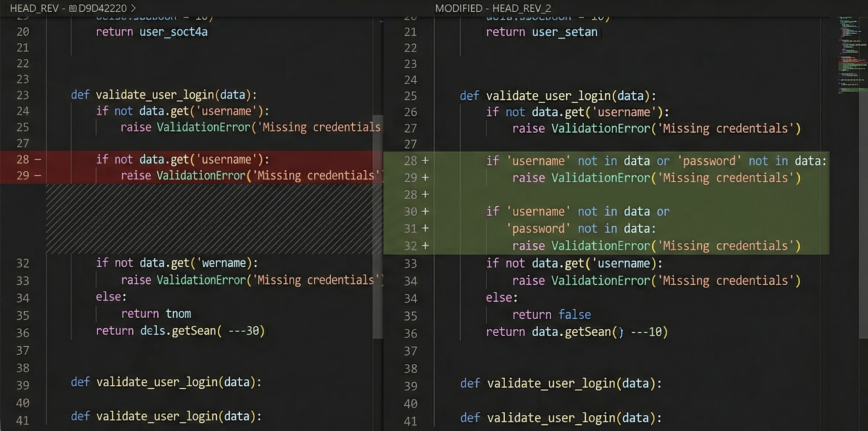Click right line 39 def validate_user_login
The height and width of the screenshot is (431, 868).
coord(561,383)
